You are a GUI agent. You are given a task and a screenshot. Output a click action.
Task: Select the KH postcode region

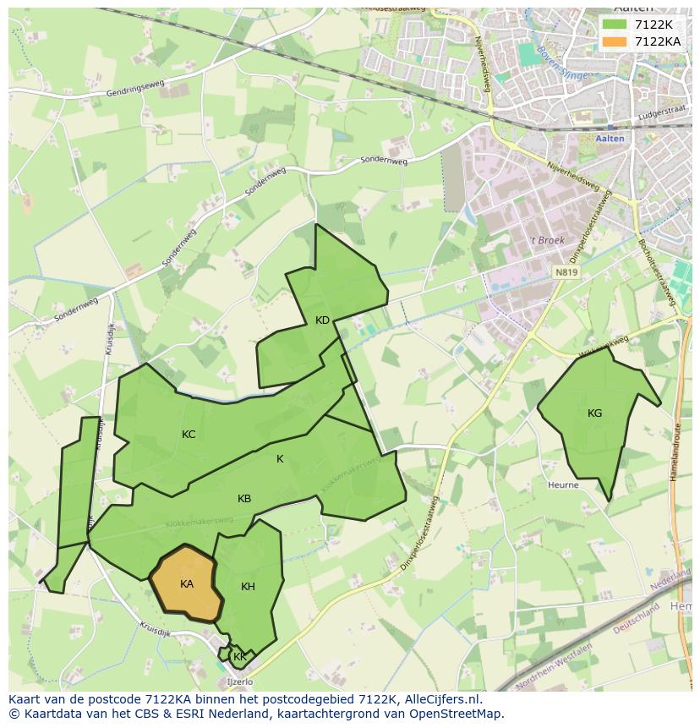(x=249, y=586)
